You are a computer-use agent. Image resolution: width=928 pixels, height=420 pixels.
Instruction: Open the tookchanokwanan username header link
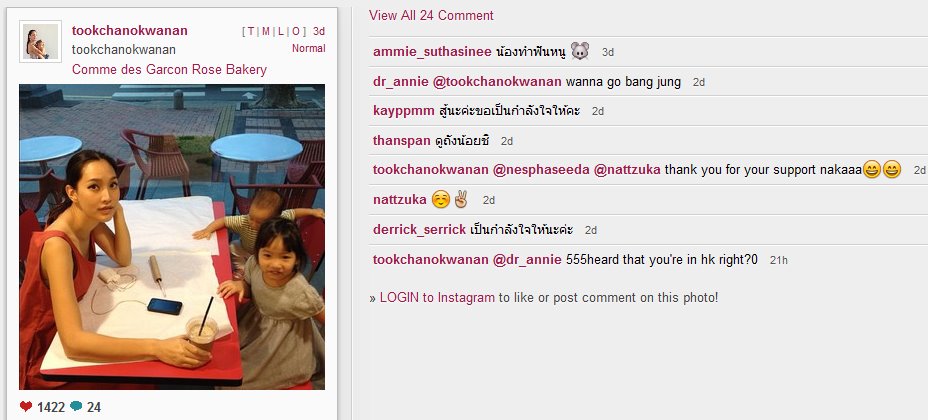(x=130, y=31)
